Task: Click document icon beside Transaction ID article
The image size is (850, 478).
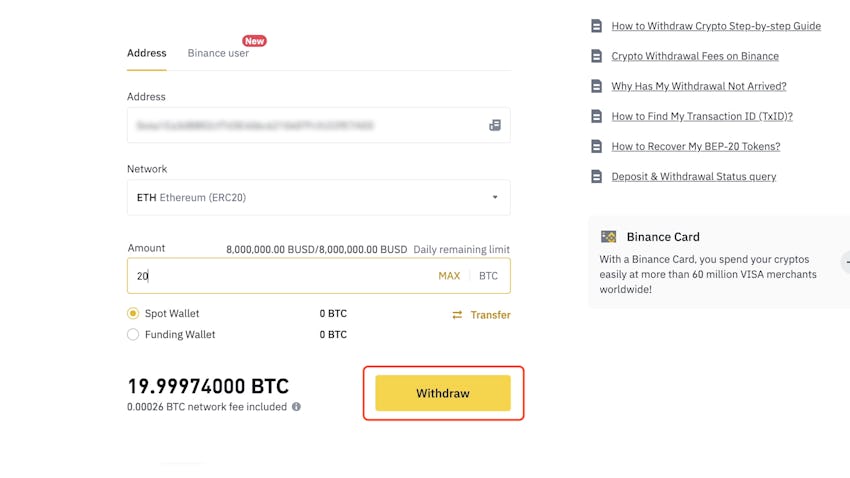Action: point(596,116)
